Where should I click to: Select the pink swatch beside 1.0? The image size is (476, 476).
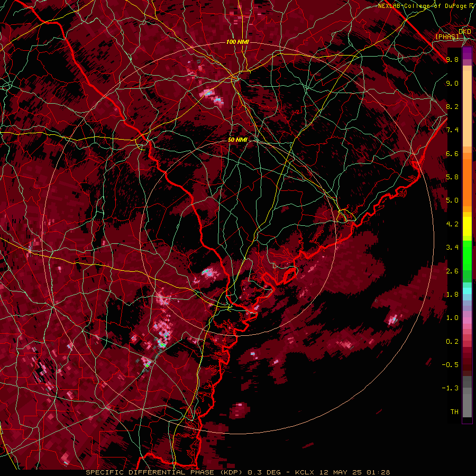pos(467,320)
